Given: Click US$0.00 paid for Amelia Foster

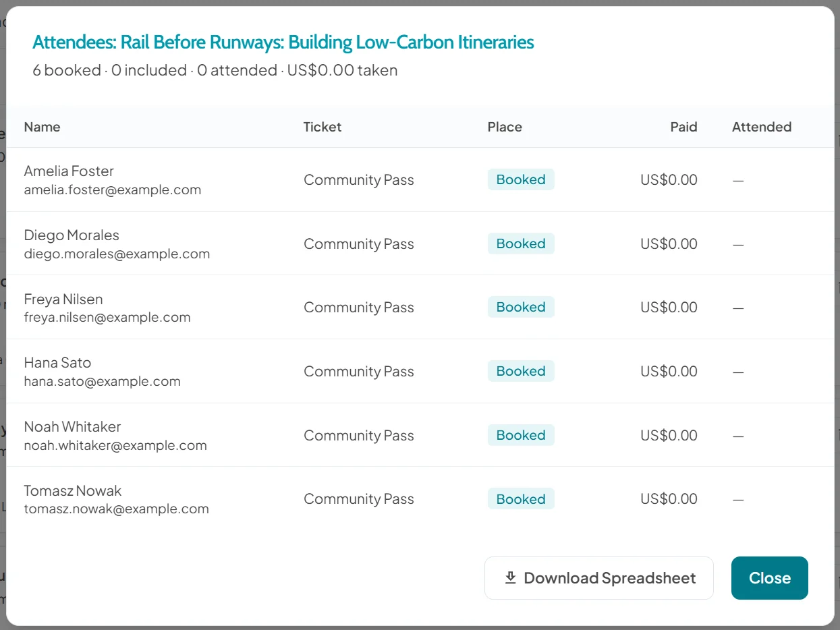Looking at the screenshot, I should click(x=669, y=180).
